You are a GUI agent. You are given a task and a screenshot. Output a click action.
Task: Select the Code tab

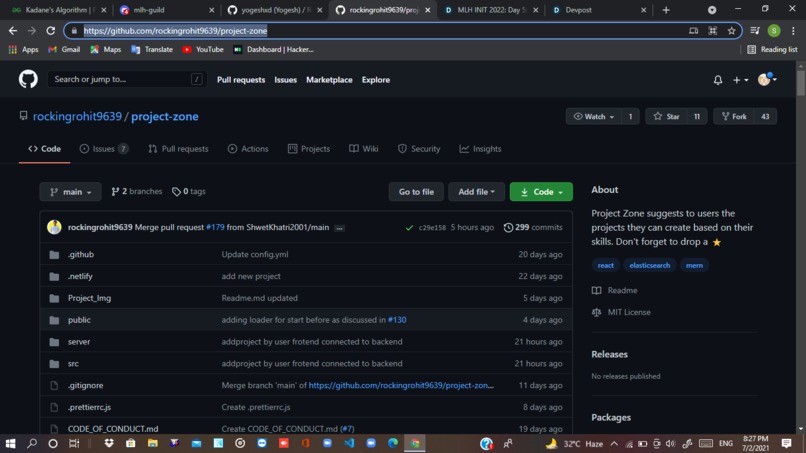click(45, 149)
